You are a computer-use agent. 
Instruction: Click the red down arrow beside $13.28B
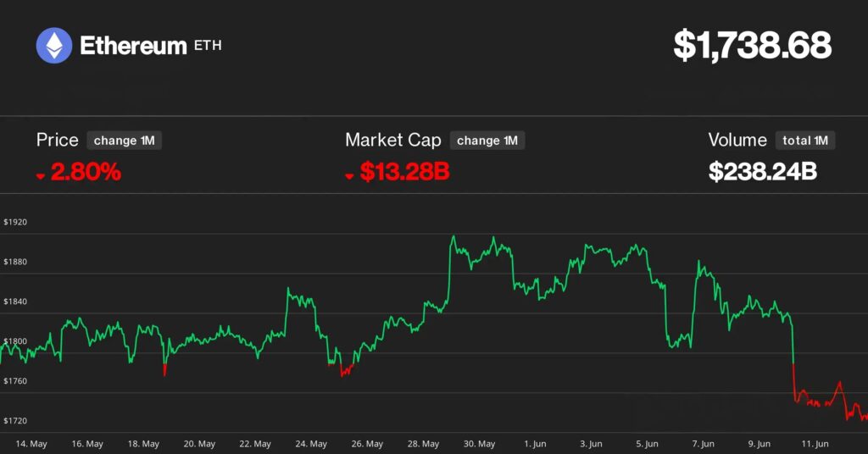point(349,175)
